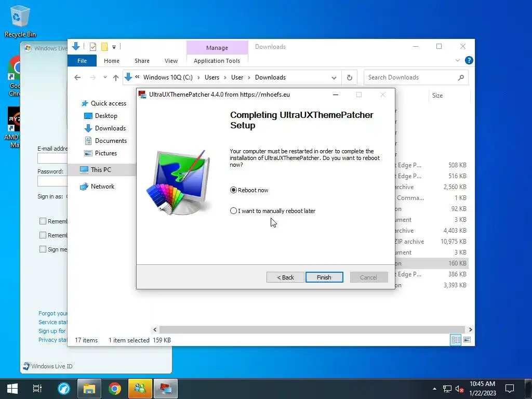Open Downloads in navigation pane
Image resolution: width=532 pixels, height=399 pixels.
[x=105, y=128]
